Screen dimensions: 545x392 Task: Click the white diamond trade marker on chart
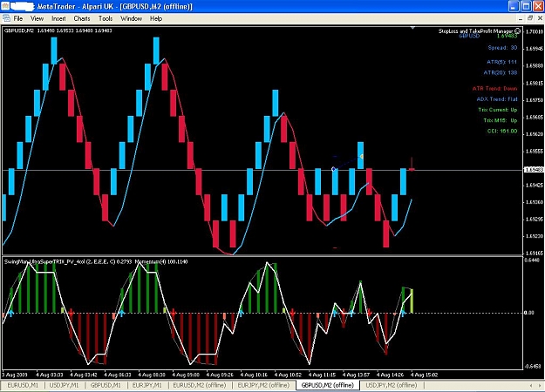point(334,169)
